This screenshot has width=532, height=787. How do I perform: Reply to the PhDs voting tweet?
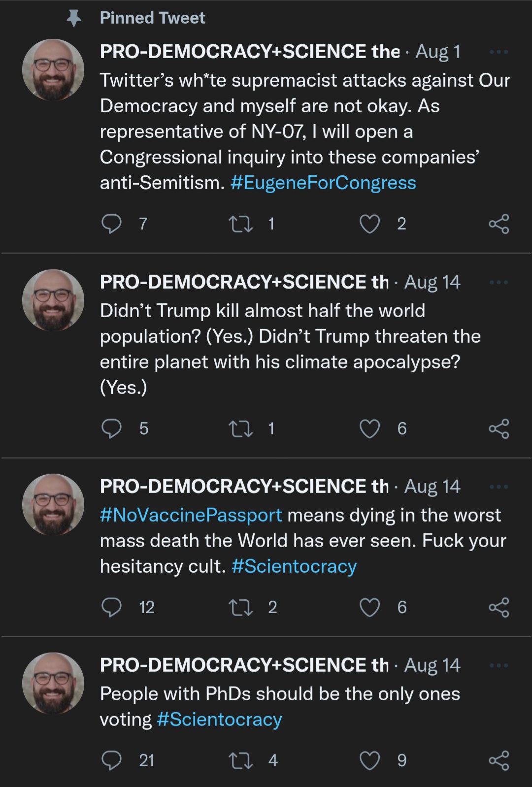pyautogui.click(x=111, y=760)
